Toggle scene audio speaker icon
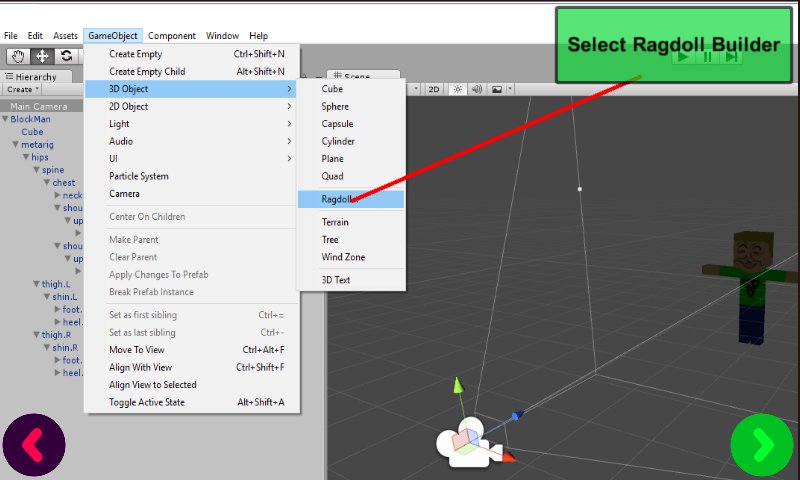Image resolution: width=800 pixels, height=480 pixels. (477, 89)
